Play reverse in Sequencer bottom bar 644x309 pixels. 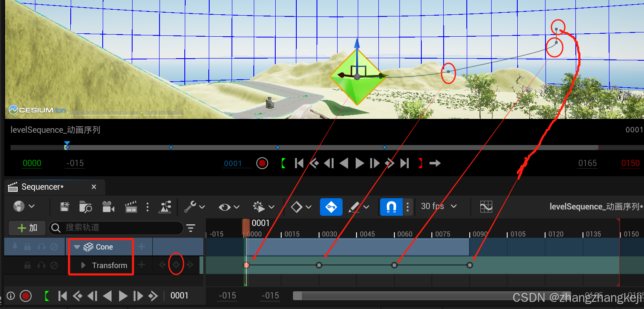click(107, 296)
